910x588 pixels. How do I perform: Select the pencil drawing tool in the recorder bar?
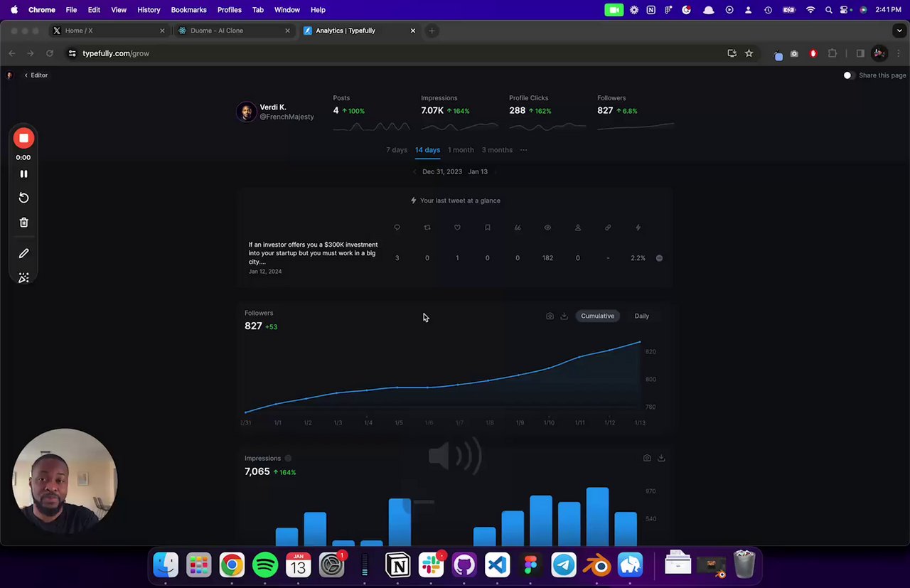pyautogui.click(x=23, y=253)
